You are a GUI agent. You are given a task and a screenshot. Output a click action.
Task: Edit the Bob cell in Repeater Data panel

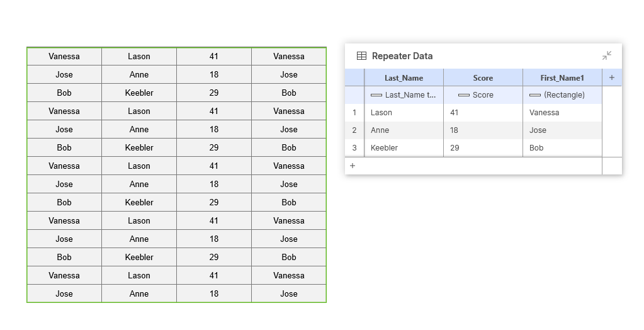click(x=562, y=148)
